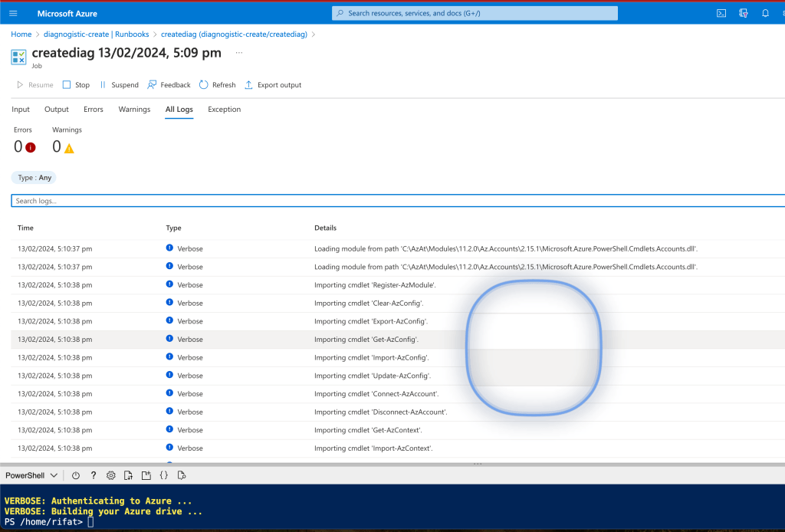Select the log 'Importing cmdlet Clear-AzConfig'
The height and width of the screenshot is (532, 785).
398,304
